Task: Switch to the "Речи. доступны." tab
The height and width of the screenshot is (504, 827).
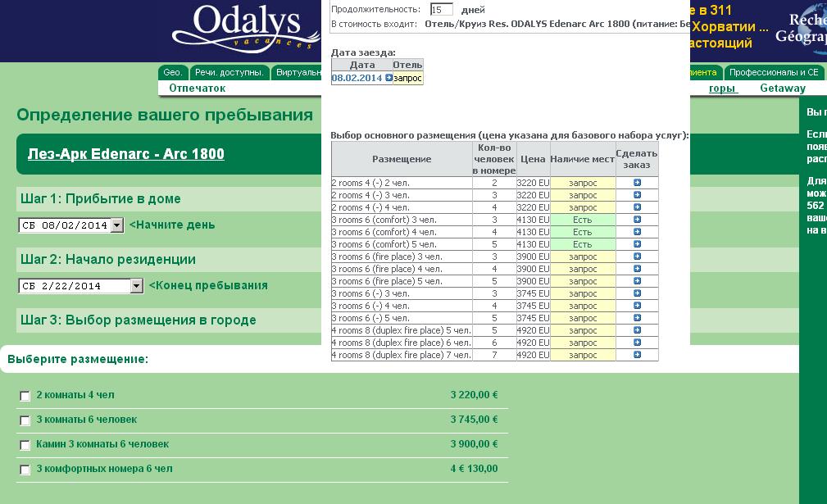Action: coord(229,72)
